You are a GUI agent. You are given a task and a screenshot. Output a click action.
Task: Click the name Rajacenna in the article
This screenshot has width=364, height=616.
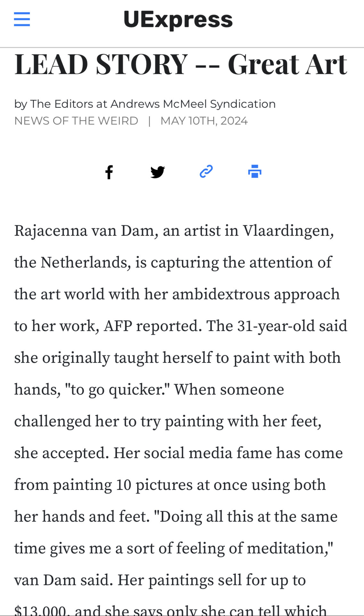pos(51,231)
